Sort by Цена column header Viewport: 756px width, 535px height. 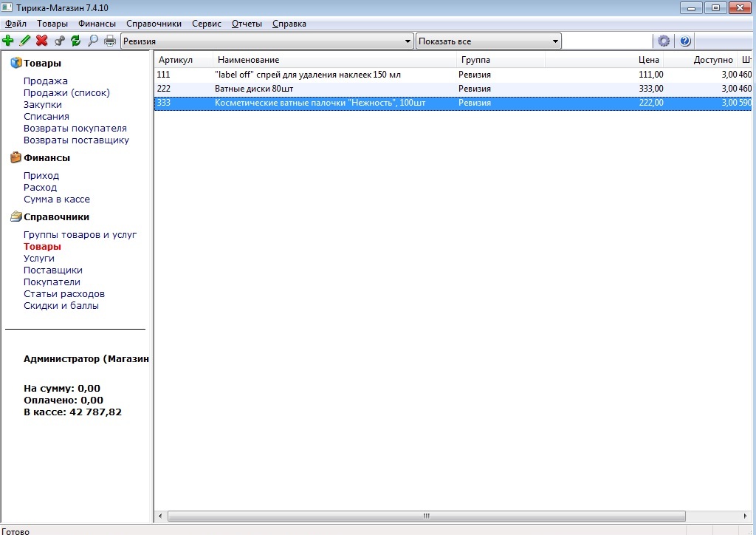(604, 60)
